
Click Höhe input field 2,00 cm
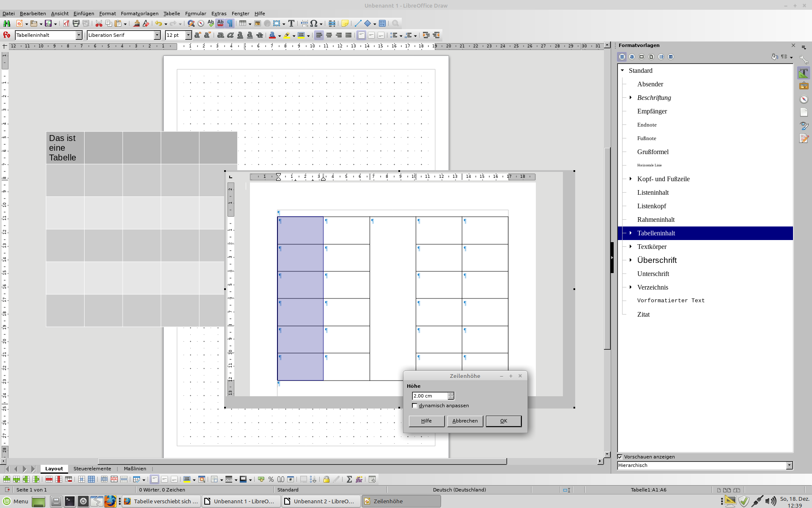pyautogui.click(x=430, y=396)
